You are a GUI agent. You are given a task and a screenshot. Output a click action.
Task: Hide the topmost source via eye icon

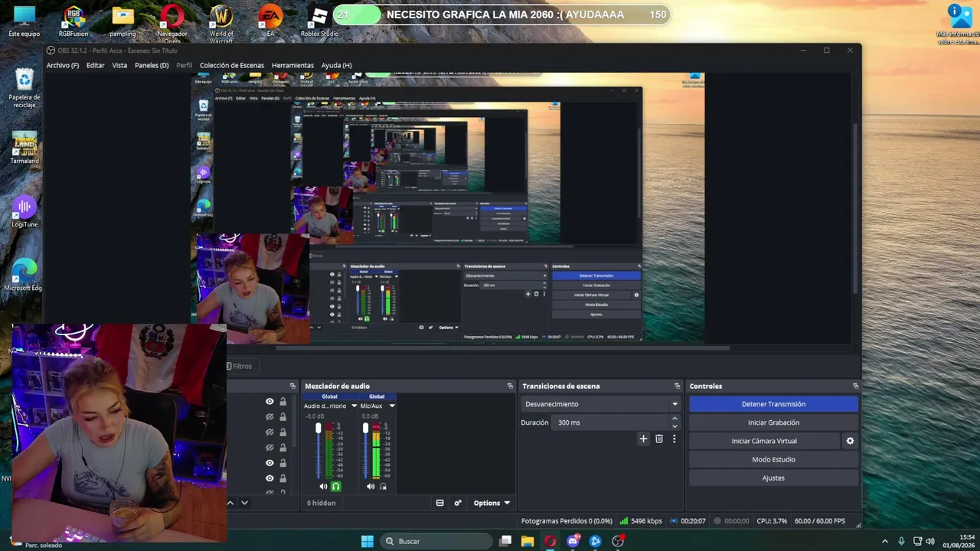(269, 401)
